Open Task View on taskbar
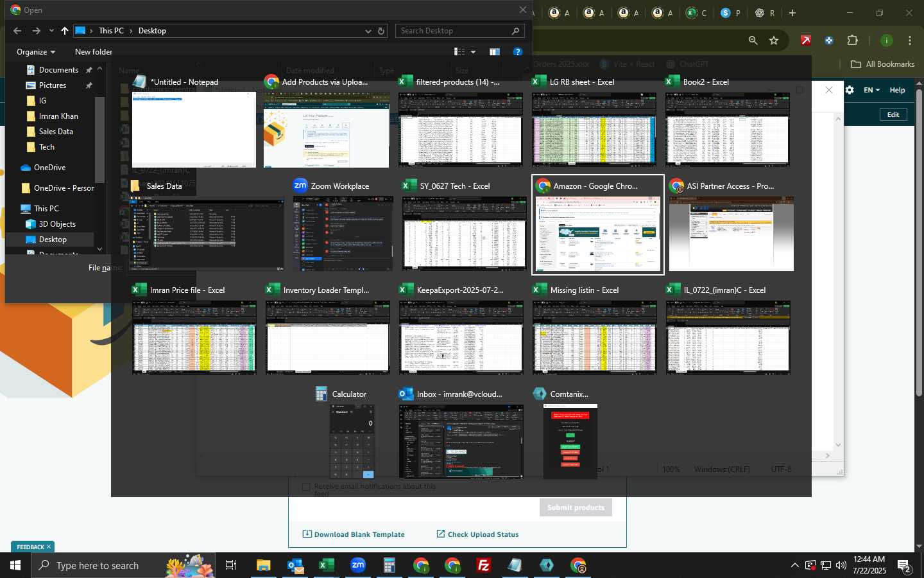924x578 pixels. 231,565
